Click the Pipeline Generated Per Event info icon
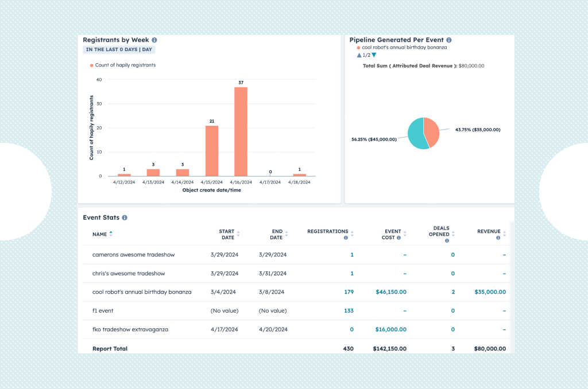588x389 pixels. click(449, 40)
